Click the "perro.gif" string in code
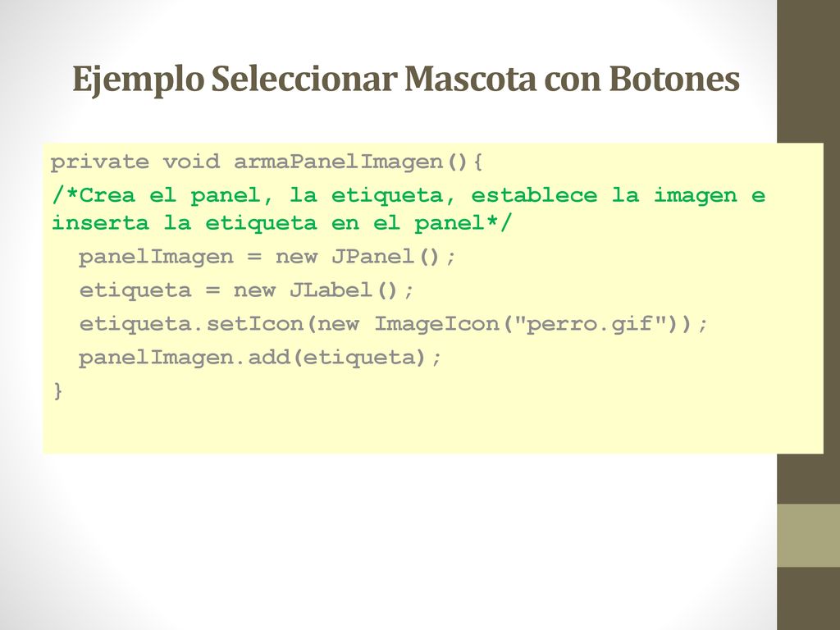 click(x=591, y=323)
